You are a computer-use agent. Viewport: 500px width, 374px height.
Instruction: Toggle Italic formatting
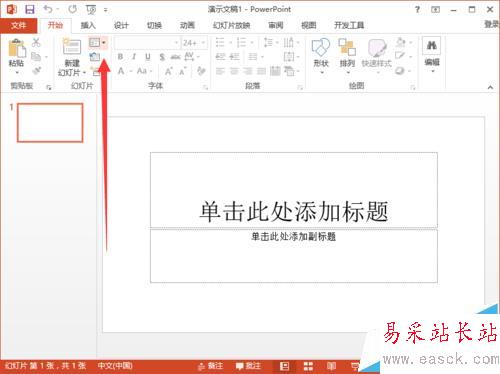134,57
